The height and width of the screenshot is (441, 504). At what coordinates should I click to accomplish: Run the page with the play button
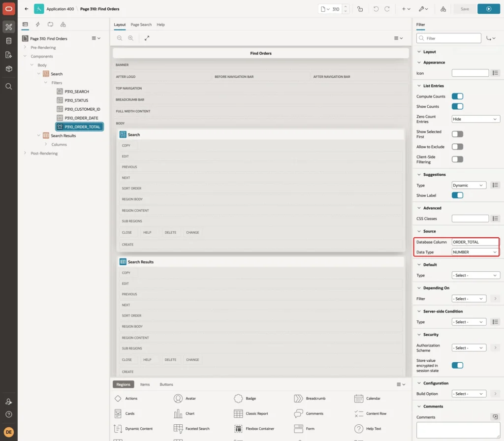[489, 9]
